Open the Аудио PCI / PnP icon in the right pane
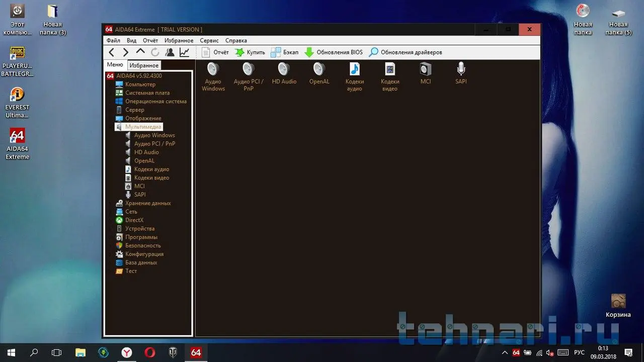Screen dimensions: 644x362 249,76
